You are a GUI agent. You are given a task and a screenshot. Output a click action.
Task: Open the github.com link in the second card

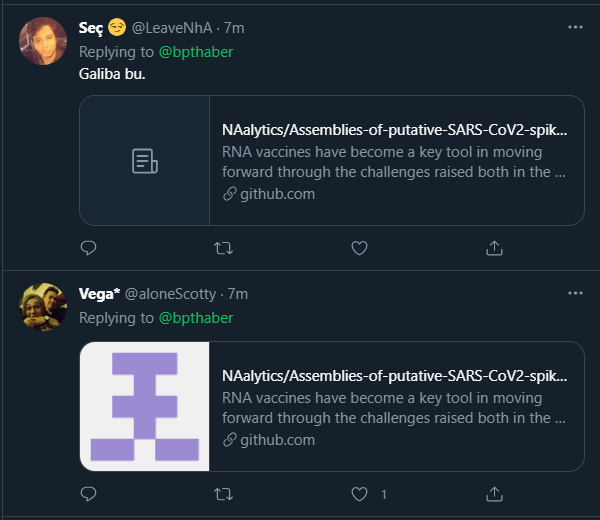(x=276, y=440)
